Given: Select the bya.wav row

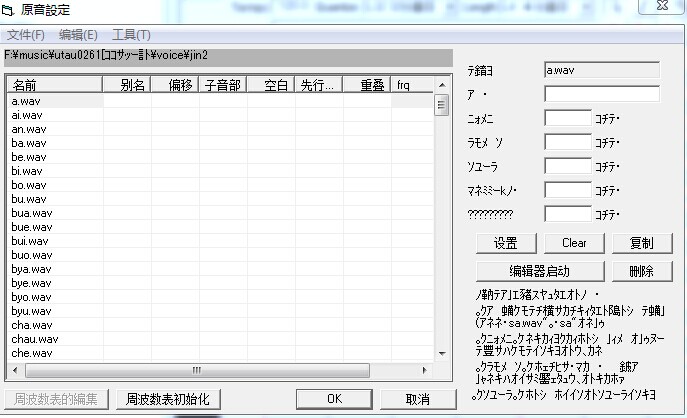Looking at the screenshot, I should (x=220, y=269).
